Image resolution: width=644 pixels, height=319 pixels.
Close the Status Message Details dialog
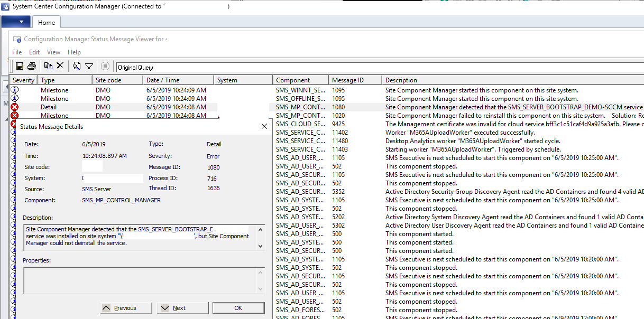click(264, 127)
